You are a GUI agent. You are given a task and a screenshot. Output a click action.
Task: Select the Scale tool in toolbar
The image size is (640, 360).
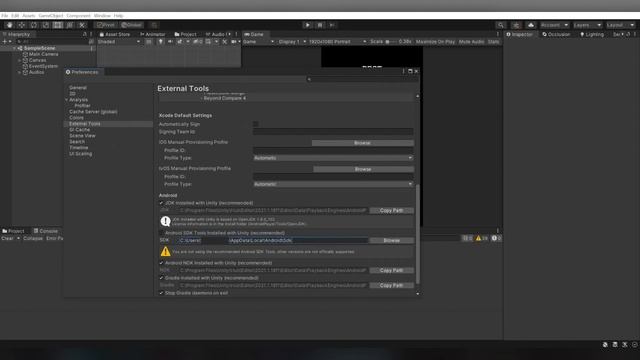tap(46, 25)
